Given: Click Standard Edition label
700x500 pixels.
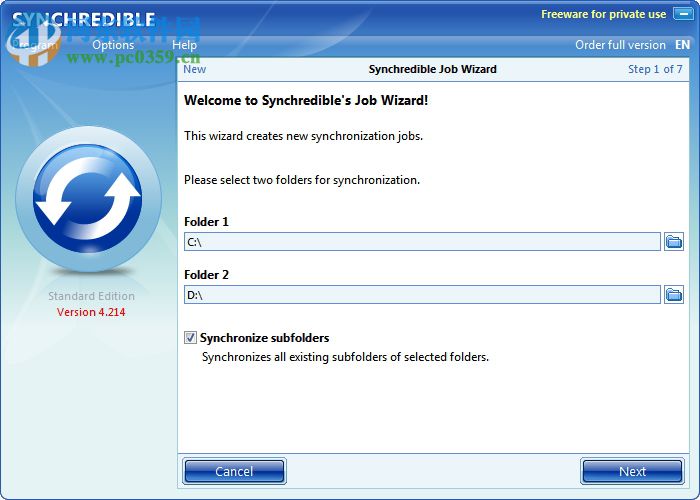Looking at the screenshot, I should pos(91,296).
